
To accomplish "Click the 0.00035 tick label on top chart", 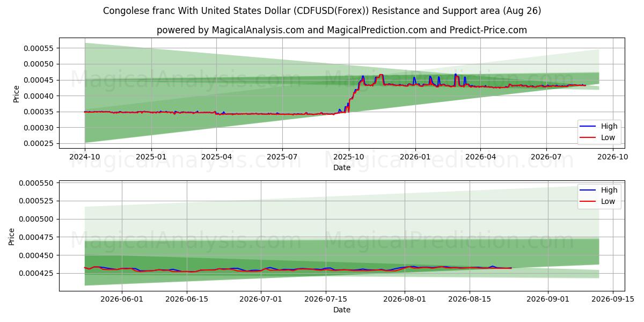I will click(x=39, y=112).
